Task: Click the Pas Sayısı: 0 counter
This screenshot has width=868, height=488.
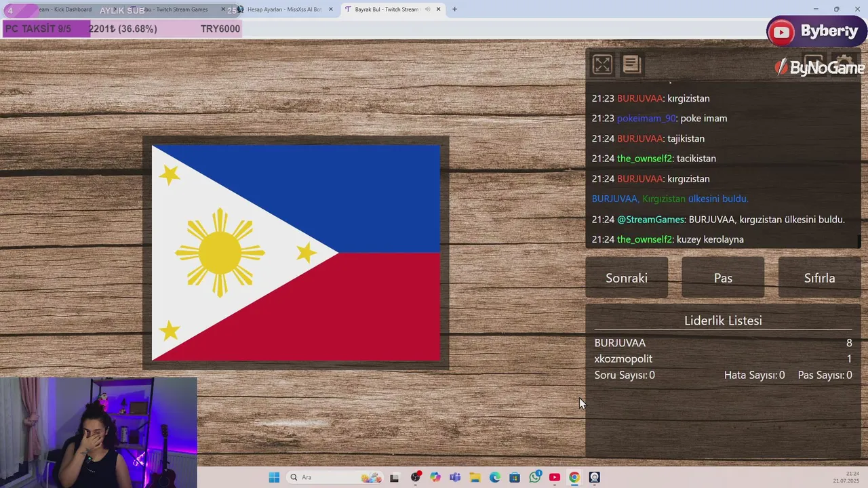Action: point(825,375)
